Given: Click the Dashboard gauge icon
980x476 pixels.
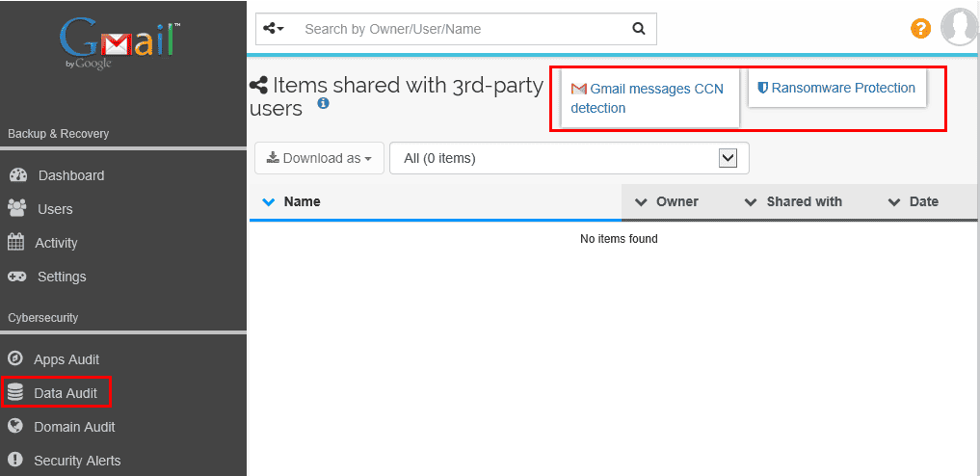Looking at the screenshot, I should click(x=18, y=175).
